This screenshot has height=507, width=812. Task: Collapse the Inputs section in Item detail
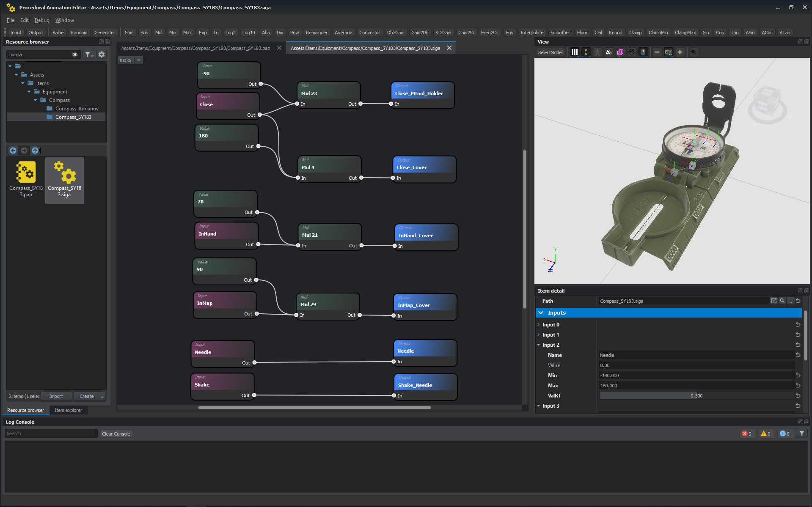[541, 312]
